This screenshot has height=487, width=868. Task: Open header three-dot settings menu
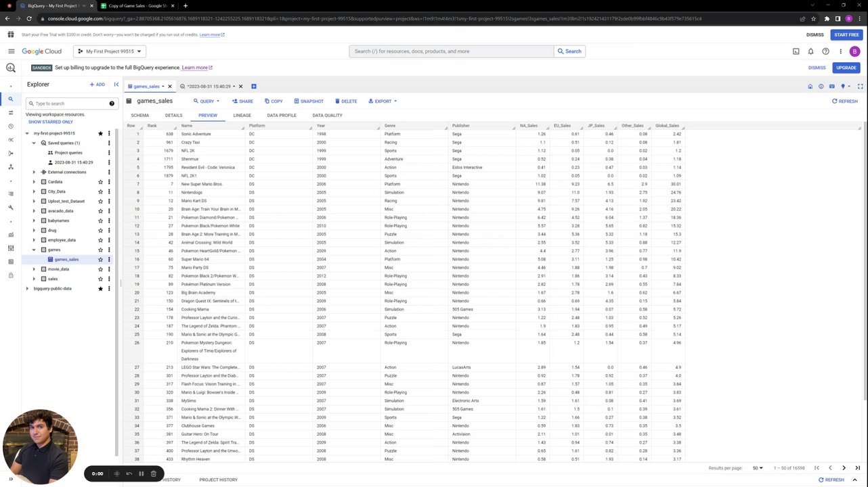pos(840,51)
